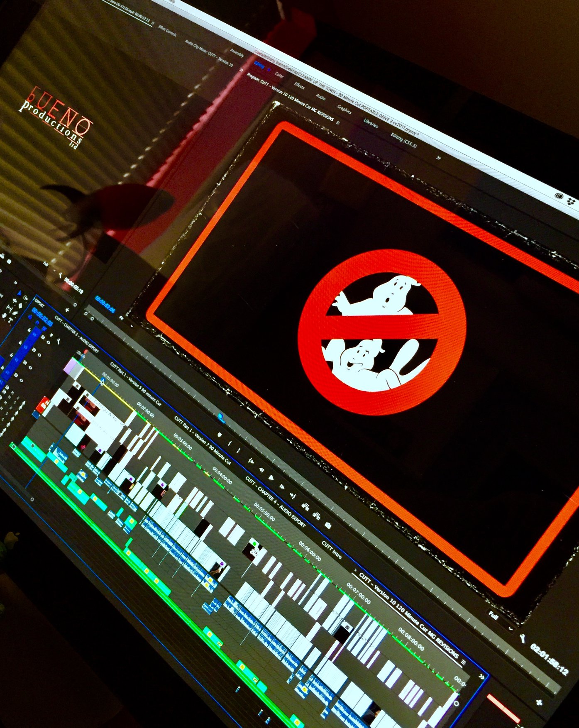The image size is (579, 728).
Task: Switch to the Color workspace
Action: tap(279, 76)
